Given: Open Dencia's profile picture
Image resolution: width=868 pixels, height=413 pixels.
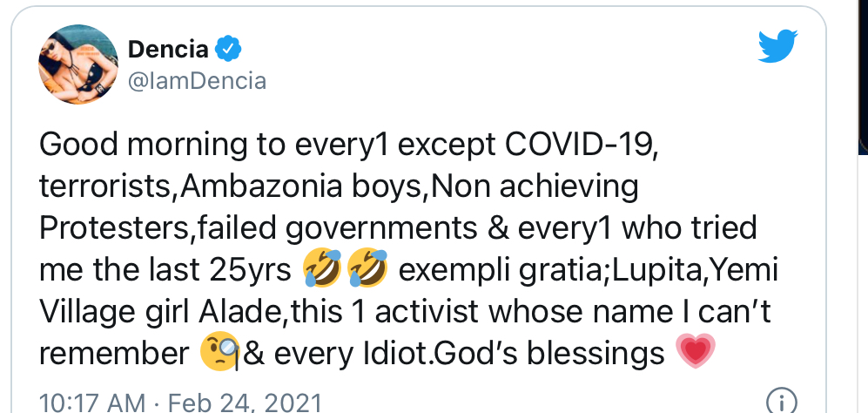Looking at the screenshot, I should click(77, 64).
